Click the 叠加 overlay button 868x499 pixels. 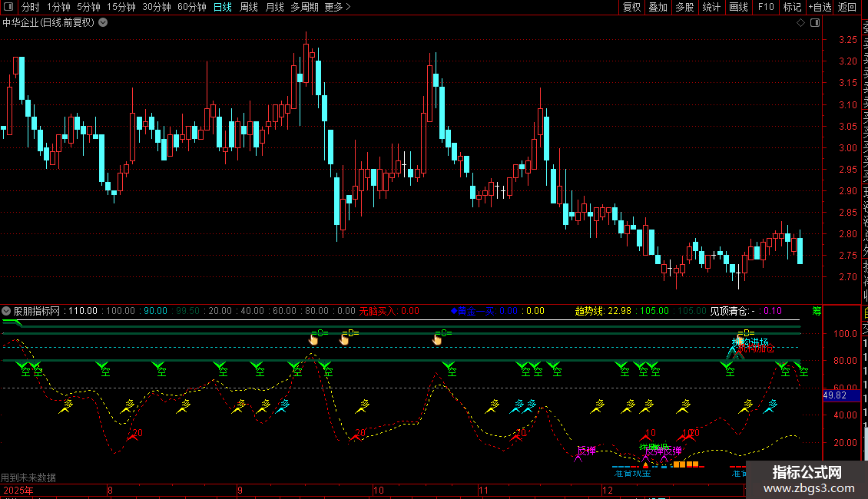(658, 7)
